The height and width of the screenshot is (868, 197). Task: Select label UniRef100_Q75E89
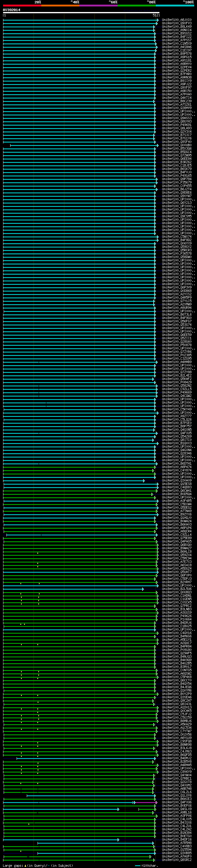(x=177, y=538)
